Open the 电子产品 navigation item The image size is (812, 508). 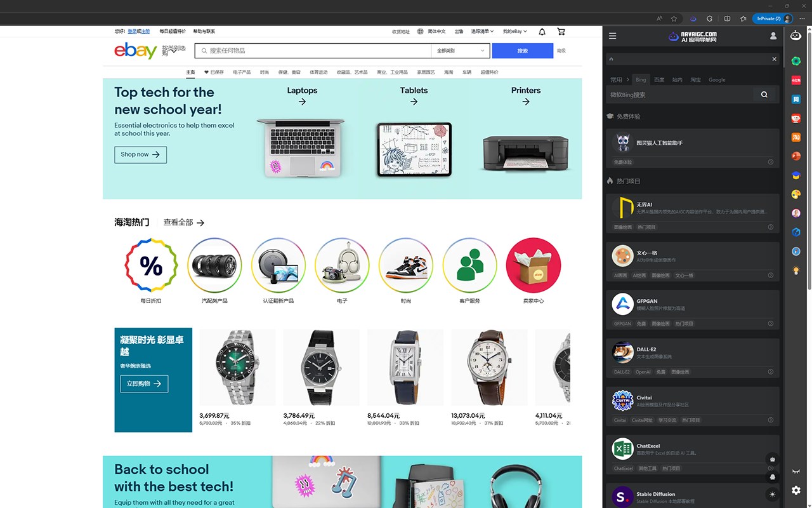pos(242,72)
